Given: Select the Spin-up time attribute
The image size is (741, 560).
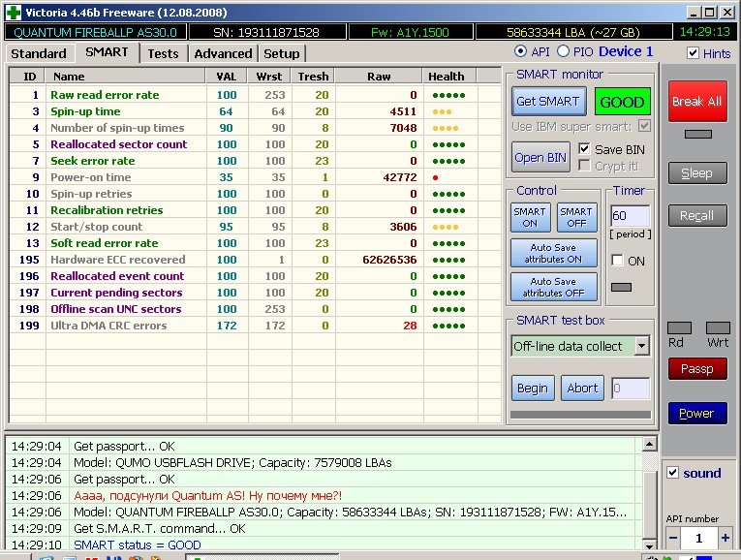Looking at the screenshot, I should pyautogui.click(x=255, y=111).
